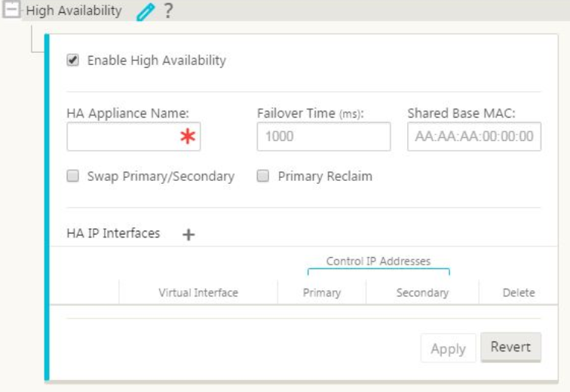Click the Revert button
The height and width of the screenshot is (392, 570).
[x=510, y=347]
